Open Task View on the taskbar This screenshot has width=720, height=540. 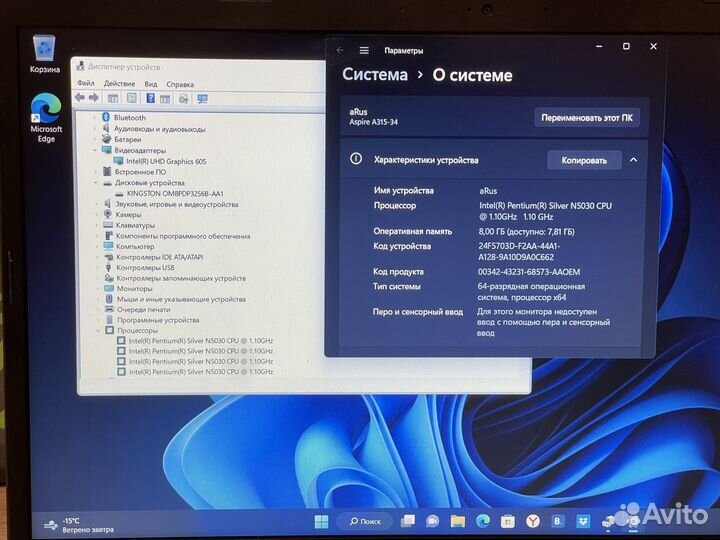(x=408, y=521)
